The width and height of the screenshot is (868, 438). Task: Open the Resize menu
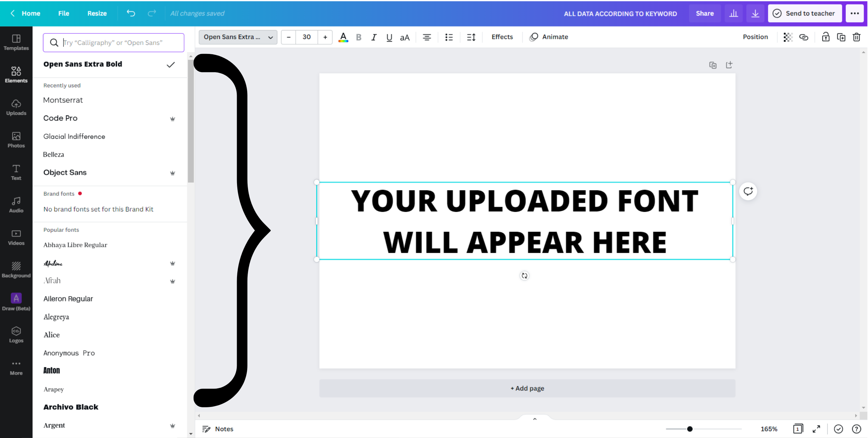(97, 14)
